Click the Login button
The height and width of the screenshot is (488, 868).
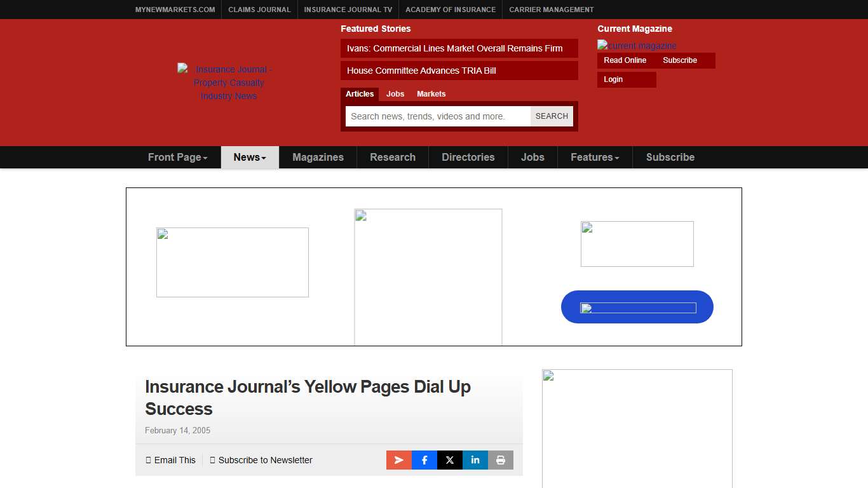(613, 79)
